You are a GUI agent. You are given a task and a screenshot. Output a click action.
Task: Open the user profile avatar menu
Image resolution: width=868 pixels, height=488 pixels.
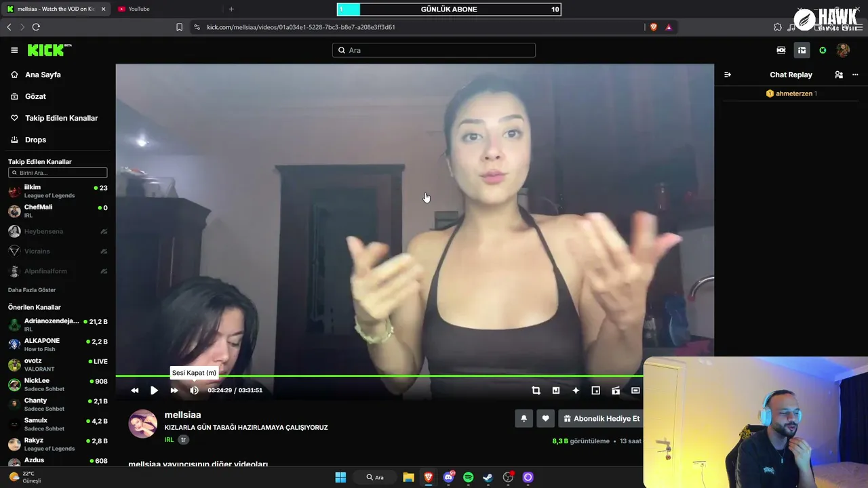click(843, 50)
